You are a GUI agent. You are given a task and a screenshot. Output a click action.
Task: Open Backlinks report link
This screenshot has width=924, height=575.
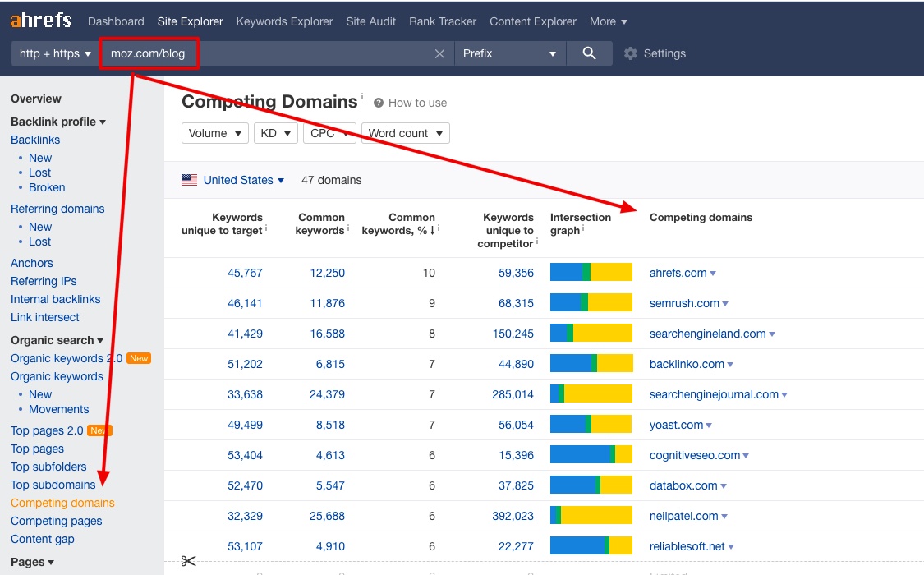click(35, 140)
